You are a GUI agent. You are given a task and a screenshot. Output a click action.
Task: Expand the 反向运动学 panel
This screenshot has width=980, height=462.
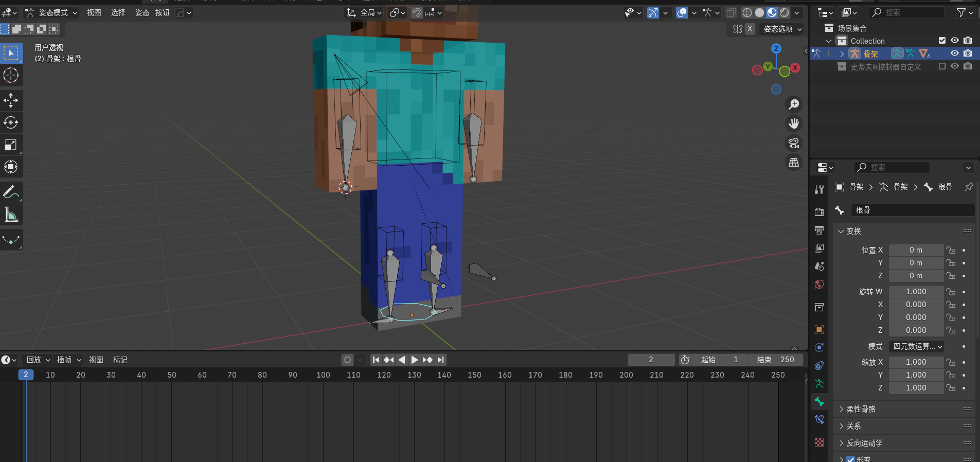864,443
